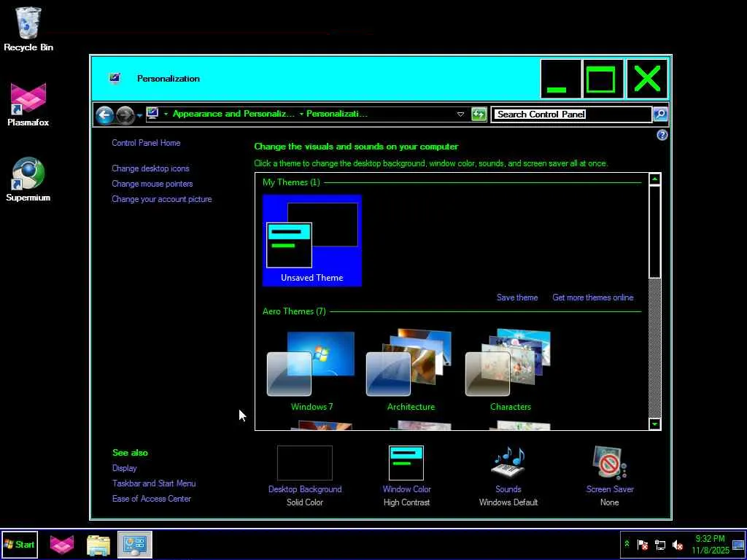Click the Search Control Panel field
747x560 pixels.
pyautogui.click(x=571, y=114)
